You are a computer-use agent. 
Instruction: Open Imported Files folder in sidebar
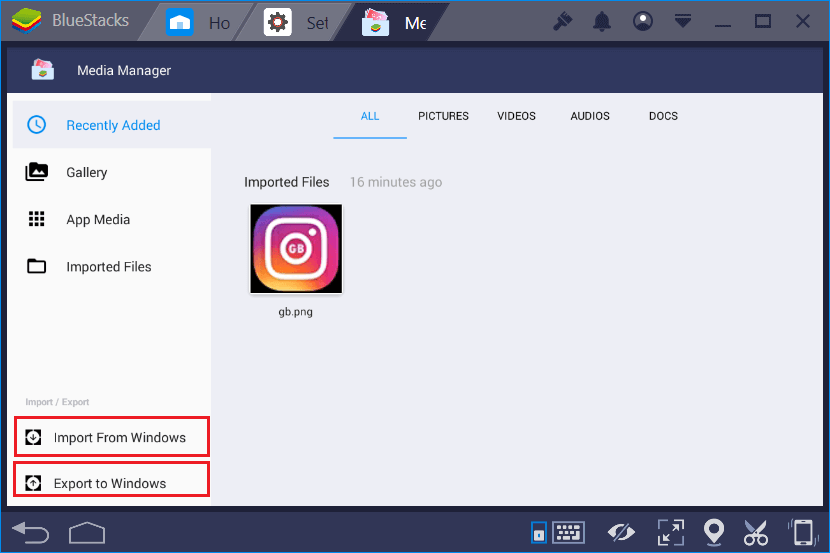coord(112,267)
